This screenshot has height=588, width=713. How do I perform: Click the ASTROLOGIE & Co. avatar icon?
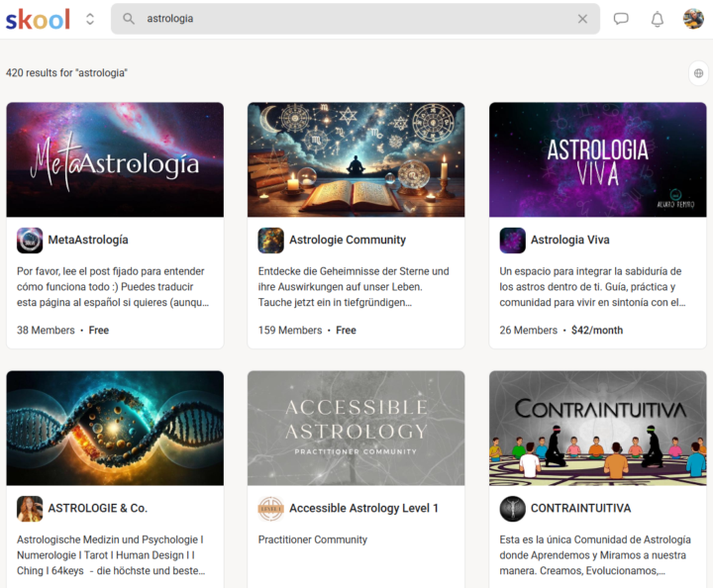[30, 509]
